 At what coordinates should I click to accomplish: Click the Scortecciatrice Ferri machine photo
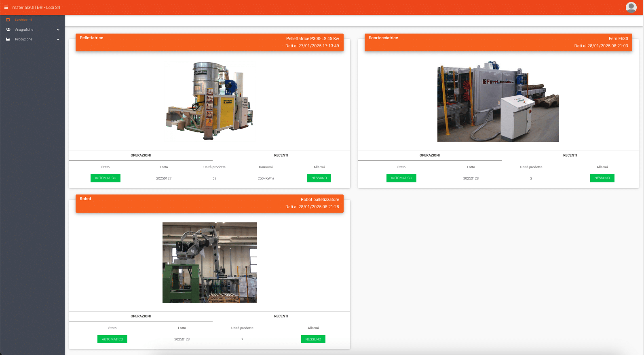[x=498, y=102]
